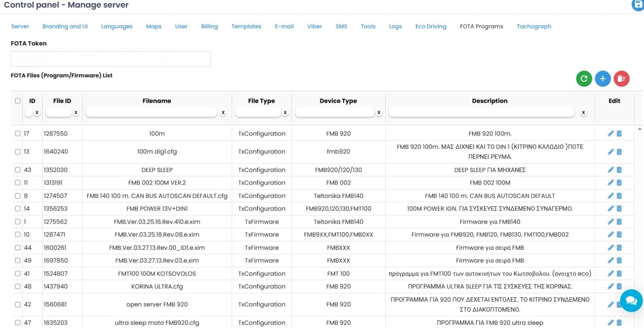Edit the FMB POWER 13V+DIN1 row

tap(611, 209)
